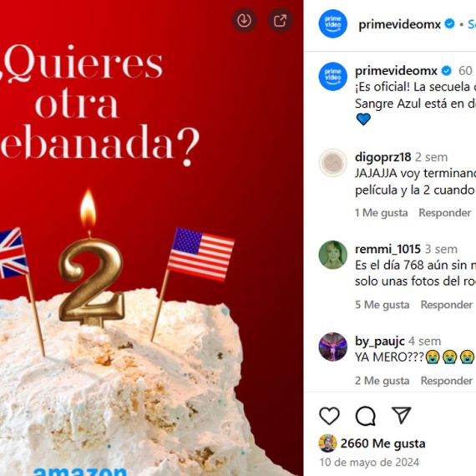View who liked via 2660 Me gusta
This screenshot has height=476, width=476.
click(x=382, y=443)
